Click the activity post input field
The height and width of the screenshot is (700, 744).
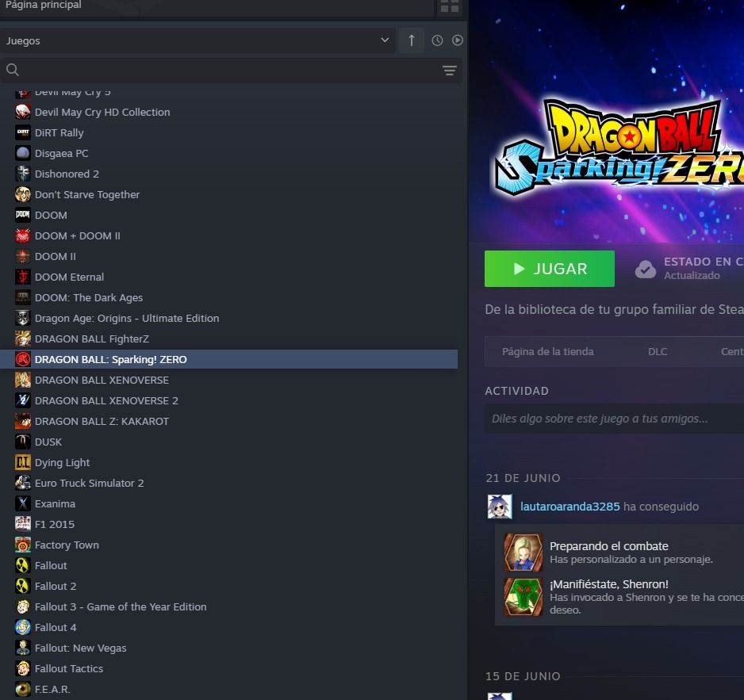pos(614,419)
